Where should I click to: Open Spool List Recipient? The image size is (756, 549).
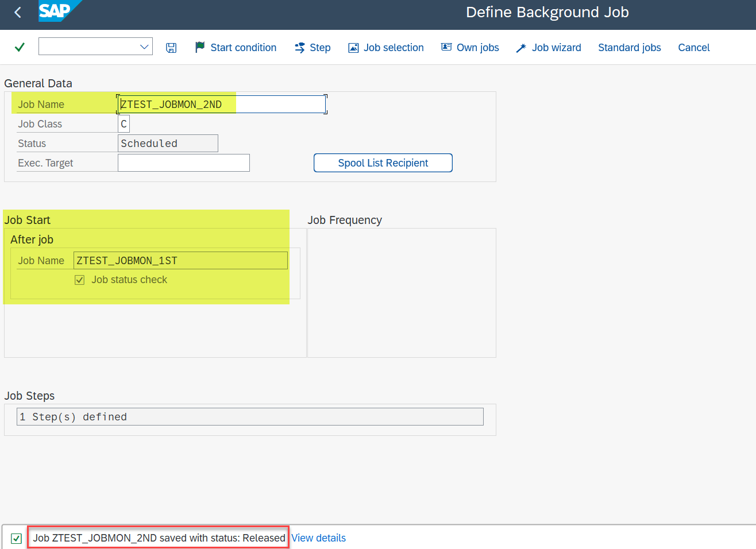[x=383, y=163]
